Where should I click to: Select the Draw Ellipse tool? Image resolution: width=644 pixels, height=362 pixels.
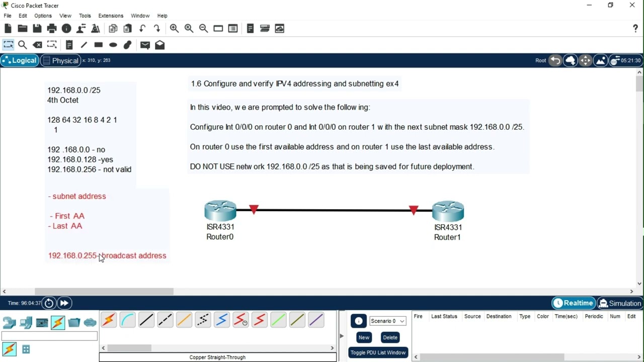click(x=113, y=45)
